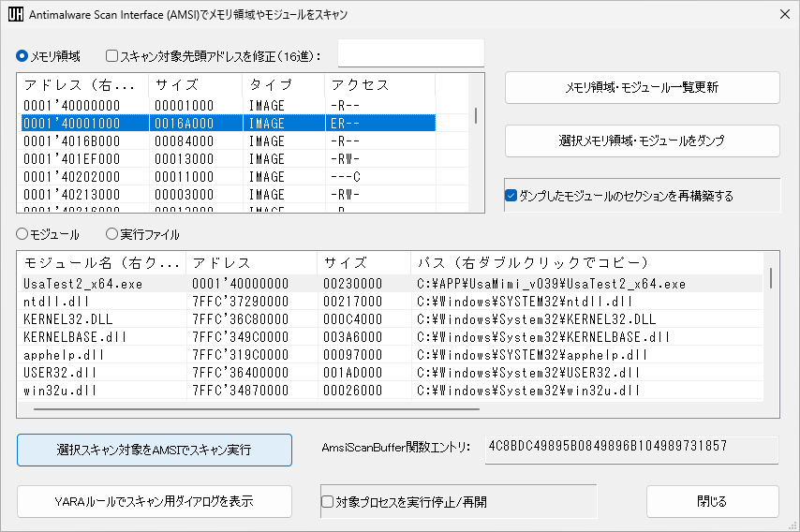Click the 閉じる button
Image resolution: width=800 pixels, height=532 pixels.
[713, 501]
